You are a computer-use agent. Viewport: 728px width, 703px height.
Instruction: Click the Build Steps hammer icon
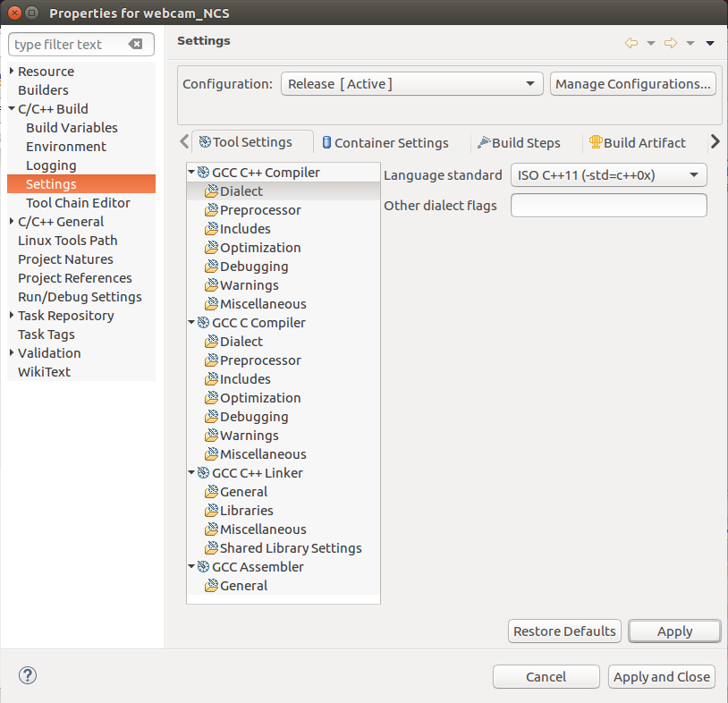(x=482, y=142)
